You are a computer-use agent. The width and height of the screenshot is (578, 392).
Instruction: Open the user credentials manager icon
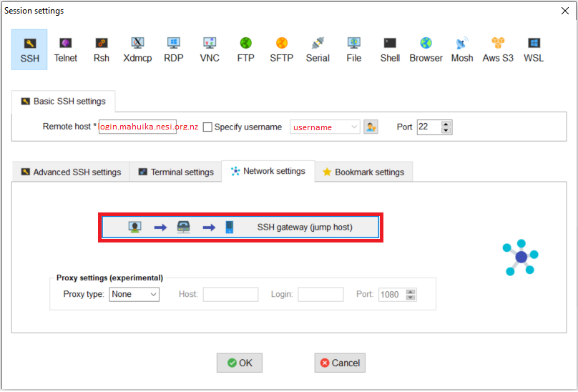(x=371, y=127)
